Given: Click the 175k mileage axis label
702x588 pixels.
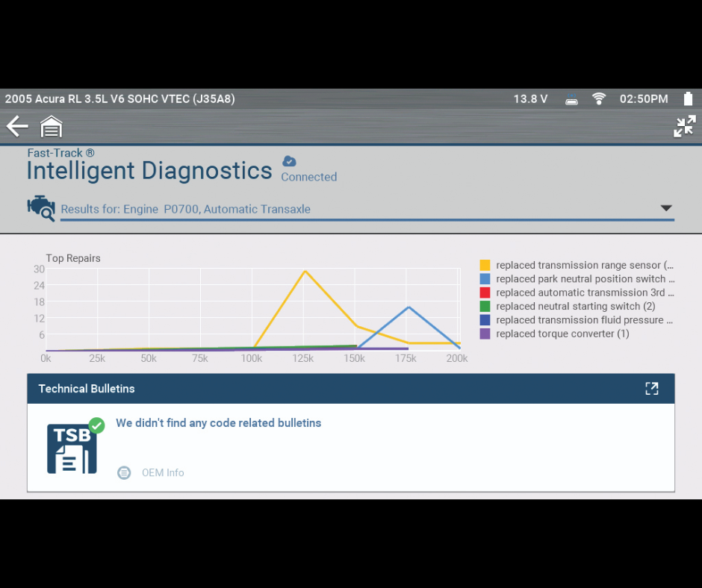Looking at the screenshot, I should point(406,358).
